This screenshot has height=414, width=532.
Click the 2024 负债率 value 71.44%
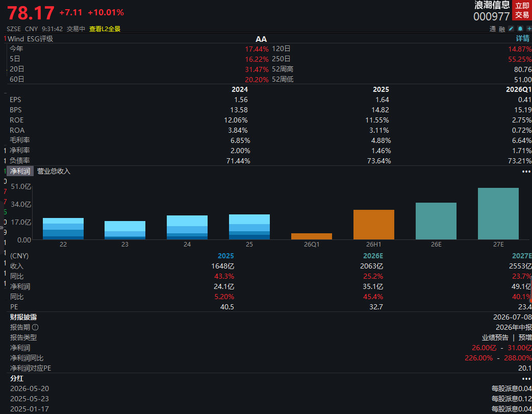[238, 161]
